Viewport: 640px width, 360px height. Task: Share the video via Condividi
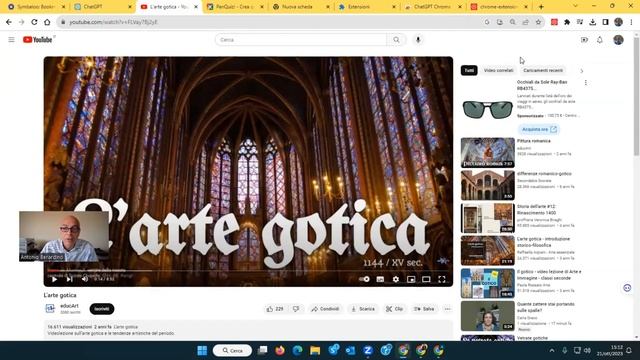pyautogui.click(x=325, y=309)
